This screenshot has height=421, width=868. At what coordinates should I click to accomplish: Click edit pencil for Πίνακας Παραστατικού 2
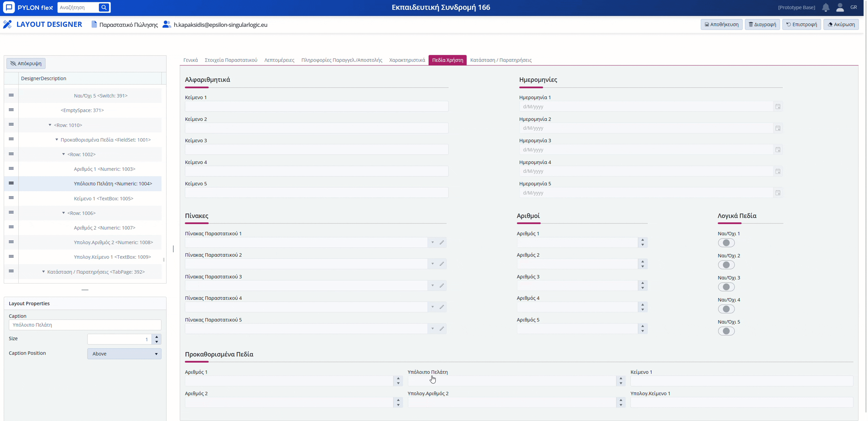(442, 264)
